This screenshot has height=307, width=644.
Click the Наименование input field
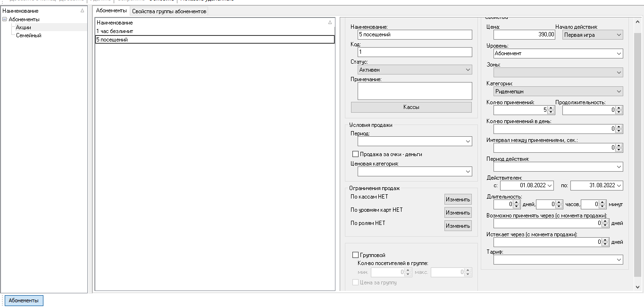point(415,34)
